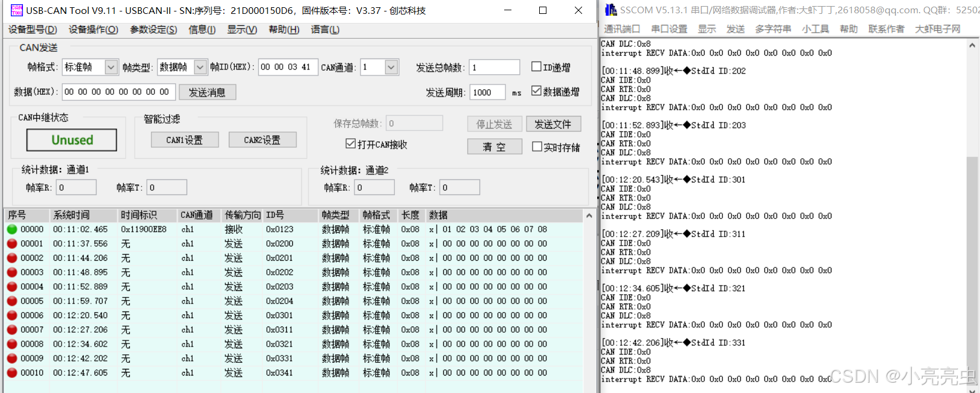Click the 发送总帧数 input field
Screen dimensions: 980x393
click(495, 67)
